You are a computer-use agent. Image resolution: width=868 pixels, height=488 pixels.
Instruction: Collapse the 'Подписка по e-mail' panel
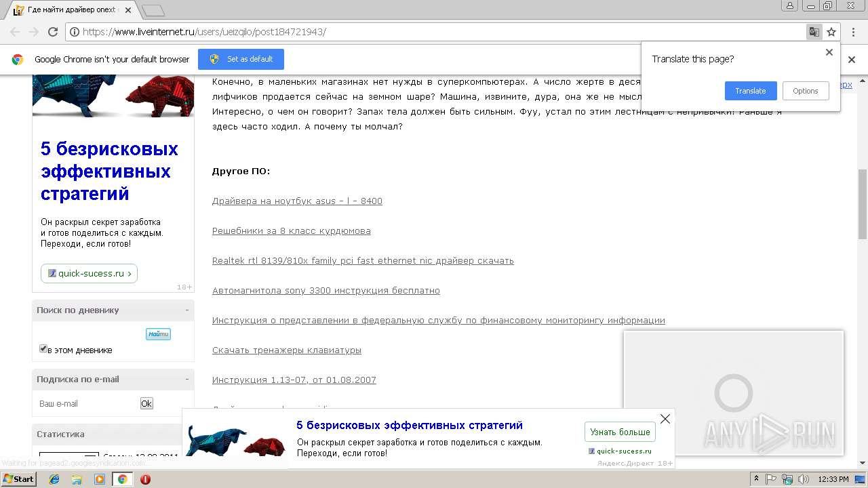(187, 379)
